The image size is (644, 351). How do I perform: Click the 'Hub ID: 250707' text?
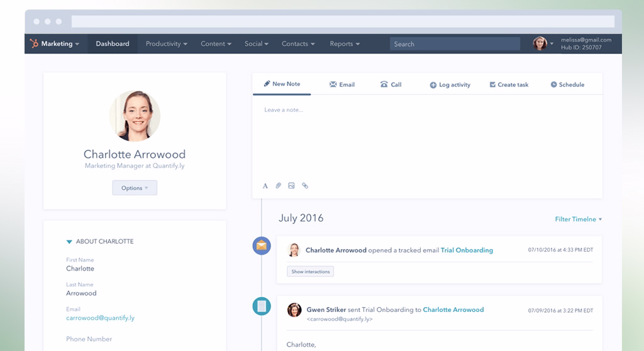(581, 47)
